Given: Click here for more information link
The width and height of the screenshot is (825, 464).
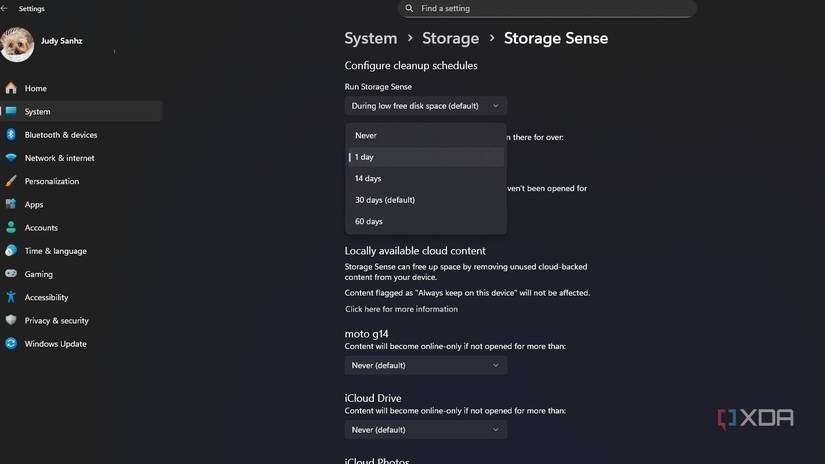Looking at the screenshot, I should (x=401, y=309).
